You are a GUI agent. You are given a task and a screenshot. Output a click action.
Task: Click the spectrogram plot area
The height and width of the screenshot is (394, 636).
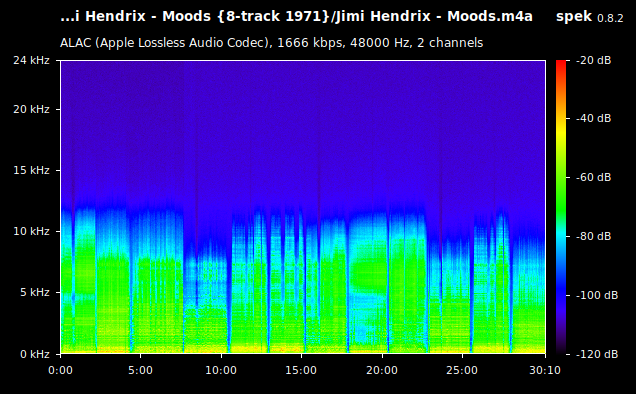303,207
